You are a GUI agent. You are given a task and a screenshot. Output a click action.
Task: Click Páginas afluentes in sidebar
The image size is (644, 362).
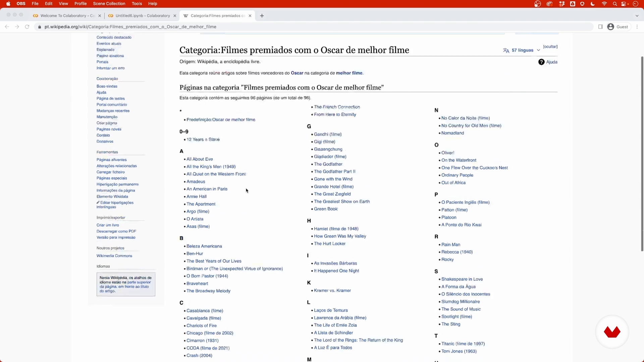[112, 160]
